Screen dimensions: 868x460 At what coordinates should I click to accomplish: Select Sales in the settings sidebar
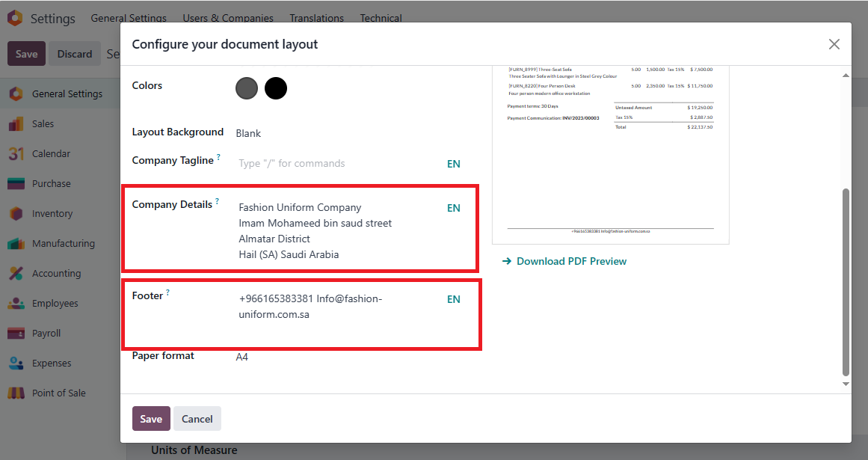[x=43, y=124]
